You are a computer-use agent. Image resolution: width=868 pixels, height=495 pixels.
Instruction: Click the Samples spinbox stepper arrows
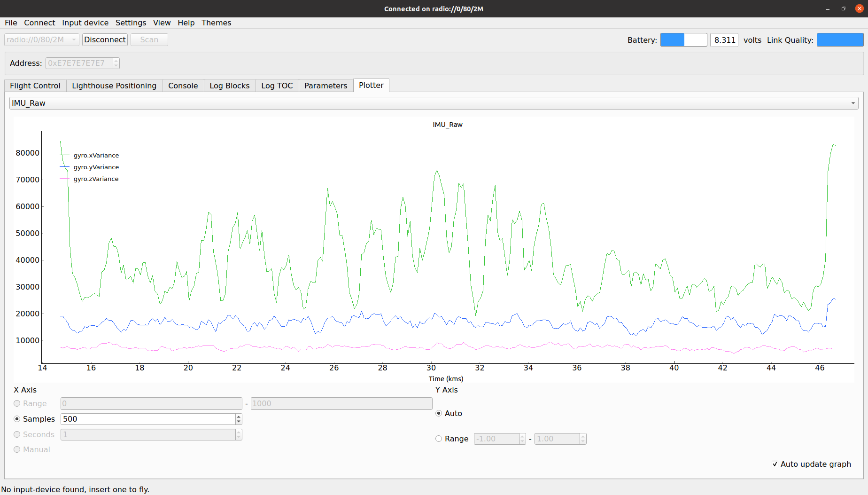tap(239, 419)
